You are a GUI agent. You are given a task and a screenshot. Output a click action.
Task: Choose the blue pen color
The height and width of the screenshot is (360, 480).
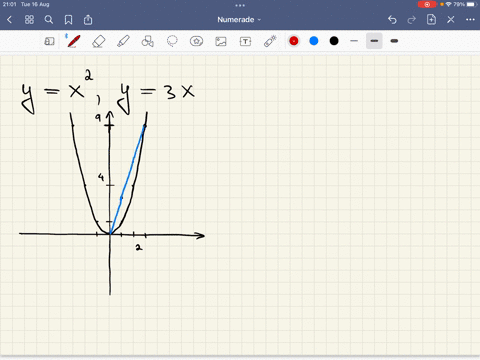pyautogui.click(x=314, y=41)
